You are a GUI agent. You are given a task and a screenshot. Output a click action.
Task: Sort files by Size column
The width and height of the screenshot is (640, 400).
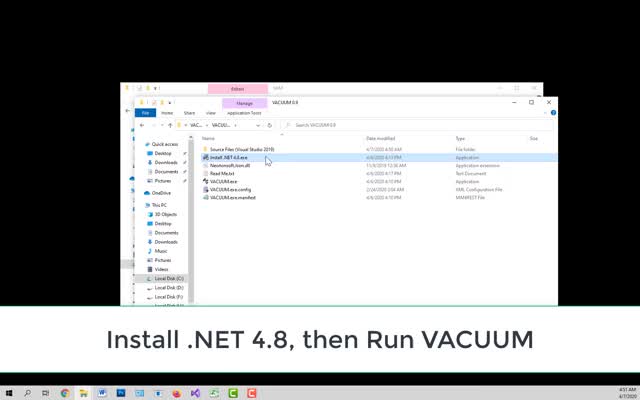click(x=533, y=139)
